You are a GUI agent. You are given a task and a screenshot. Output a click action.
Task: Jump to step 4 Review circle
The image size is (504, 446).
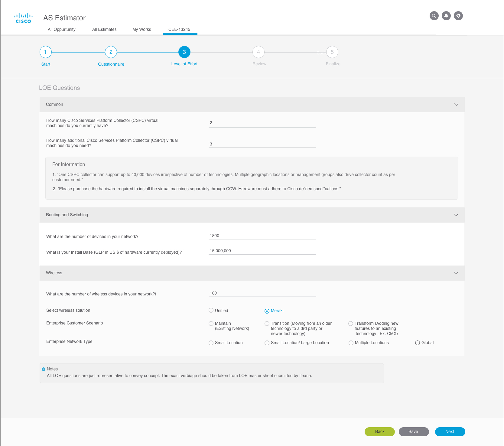[x=259, y=52]
